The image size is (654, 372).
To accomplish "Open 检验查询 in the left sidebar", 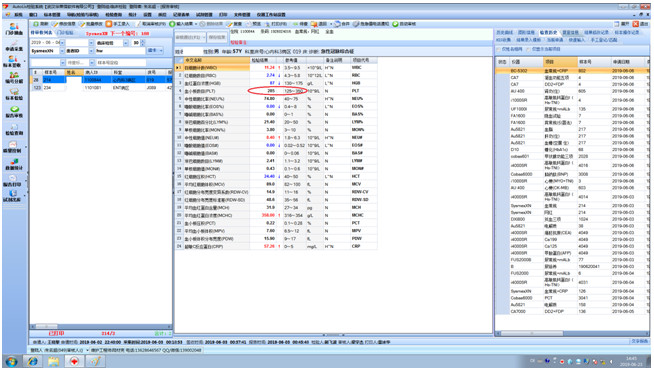I will tap(14, 129).
